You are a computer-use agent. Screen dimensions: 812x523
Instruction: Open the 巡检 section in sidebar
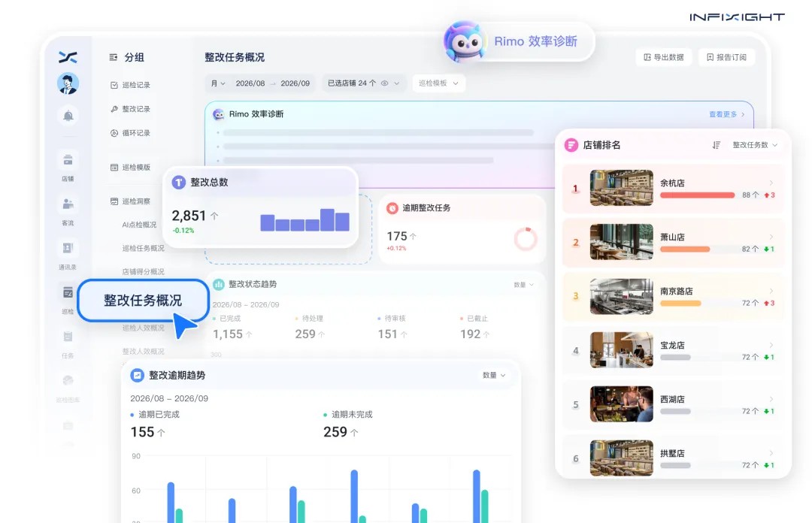(x=68, y=299)
